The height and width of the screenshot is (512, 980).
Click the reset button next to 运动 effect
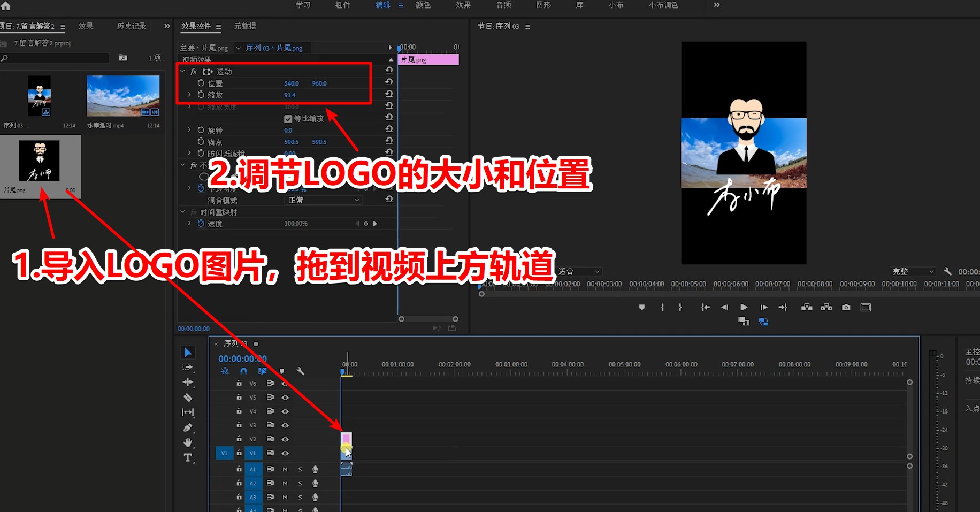point(389,70)
